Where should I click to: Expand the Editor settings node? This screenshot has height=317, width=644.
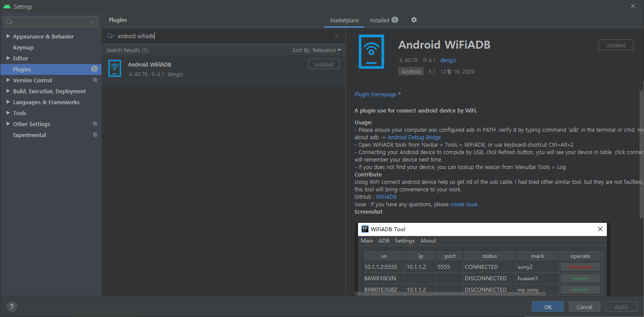tap(8, 58)
